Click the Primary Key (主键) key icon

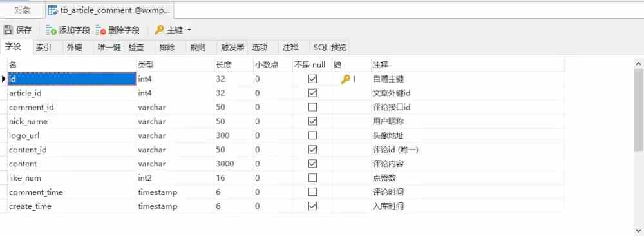159,30
